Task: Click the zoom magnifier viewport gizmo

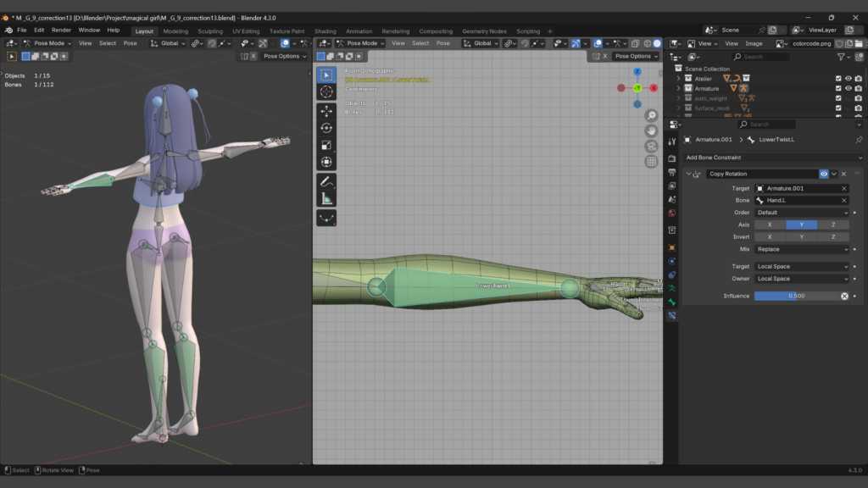Action: tap(651, 115)
